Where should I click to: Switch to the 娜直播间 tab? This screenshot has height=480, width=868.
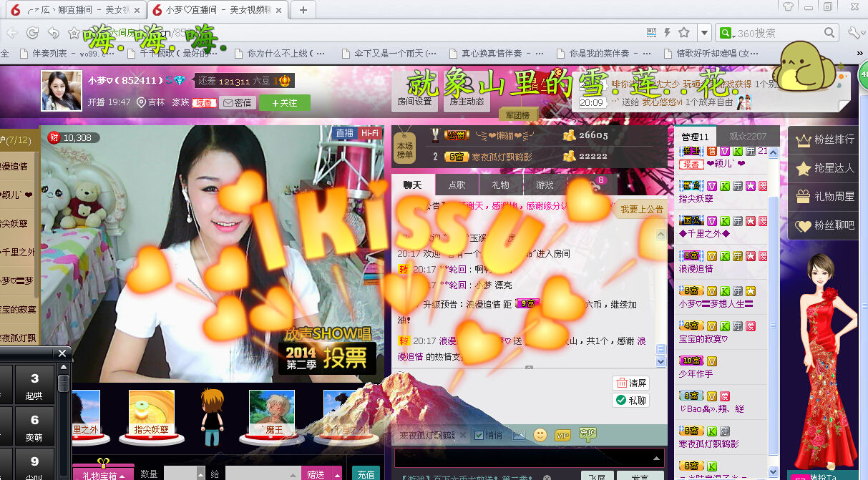[x=75, y=10]
